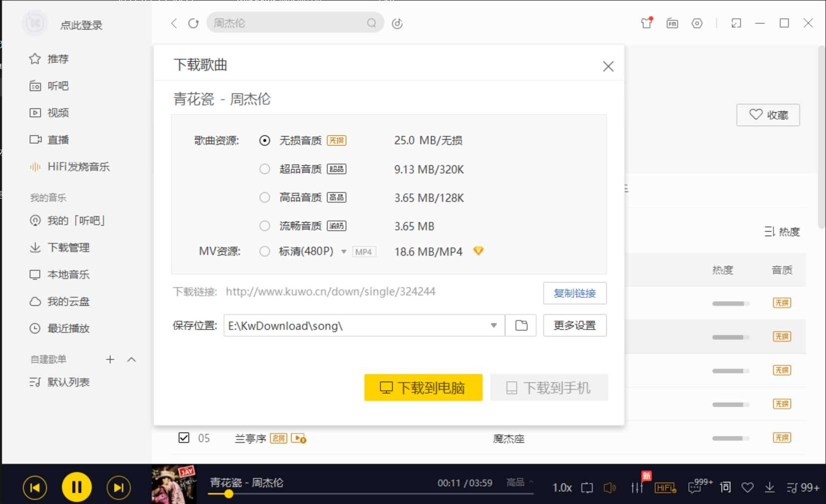Click the search field showing 周杰伦
The width and height of the screenshot is (826, 504).
pyautogui.click(x=295, y=23)
